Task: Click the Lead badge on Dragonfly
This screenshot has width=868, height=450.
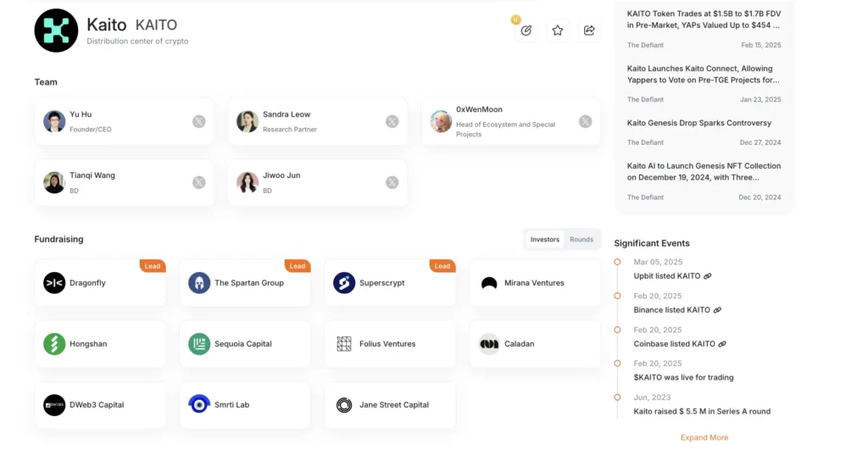Action: coord(153,266)
